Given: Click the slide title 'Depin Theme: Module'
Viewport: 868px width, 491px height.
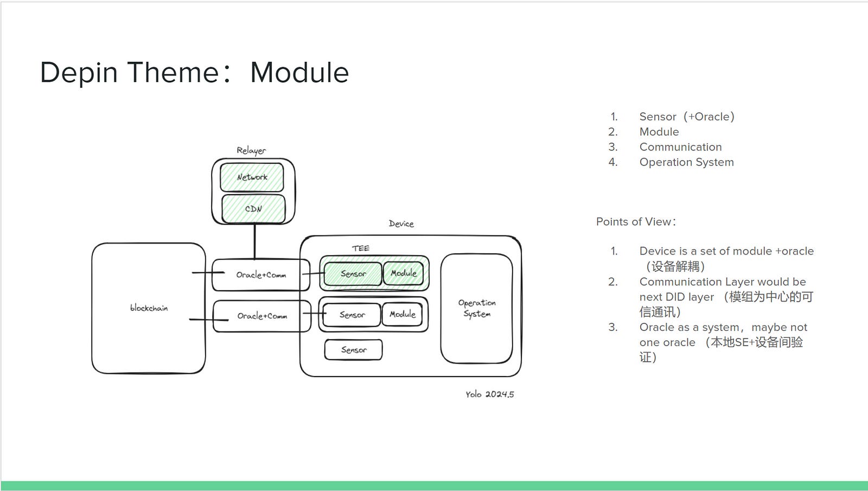Looking at the screenshot, I should point(194,73).
